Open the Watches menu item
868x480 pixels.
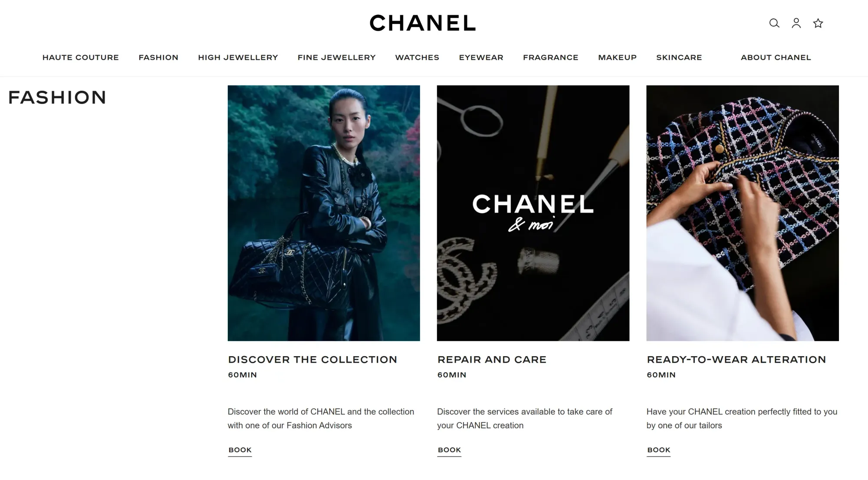pyautogui.click(x=417, y=57)
